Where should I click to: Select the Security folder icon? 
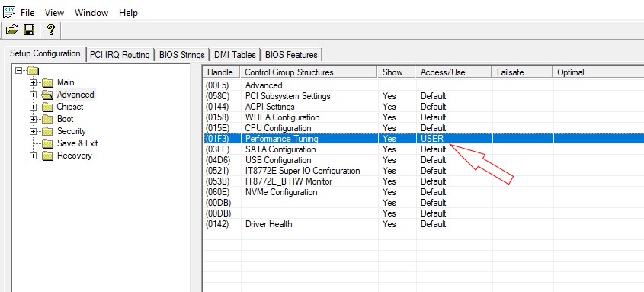click(x=48, y=132)
